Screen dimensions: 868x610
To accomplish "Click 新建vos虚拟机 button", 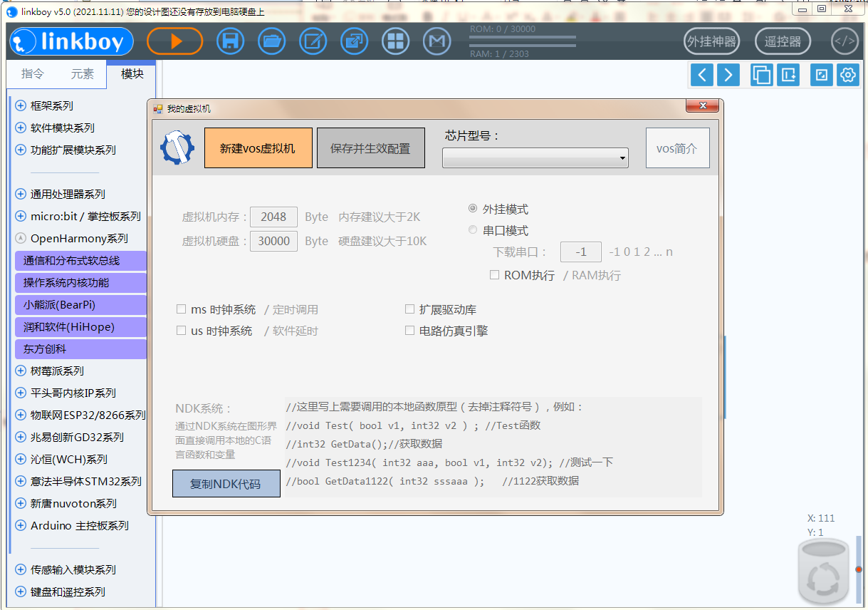I will tap(258, 148).
